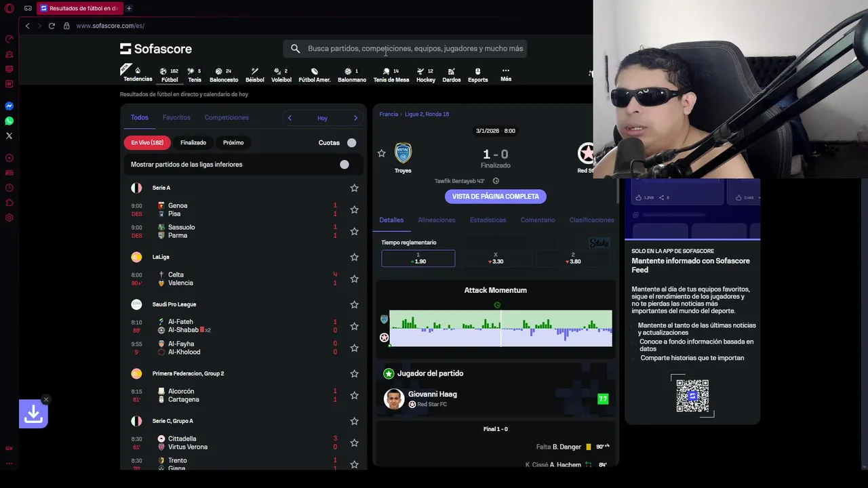868x488 pixels.
Task: Switch to the Todos tab
Action: (140, 117)
